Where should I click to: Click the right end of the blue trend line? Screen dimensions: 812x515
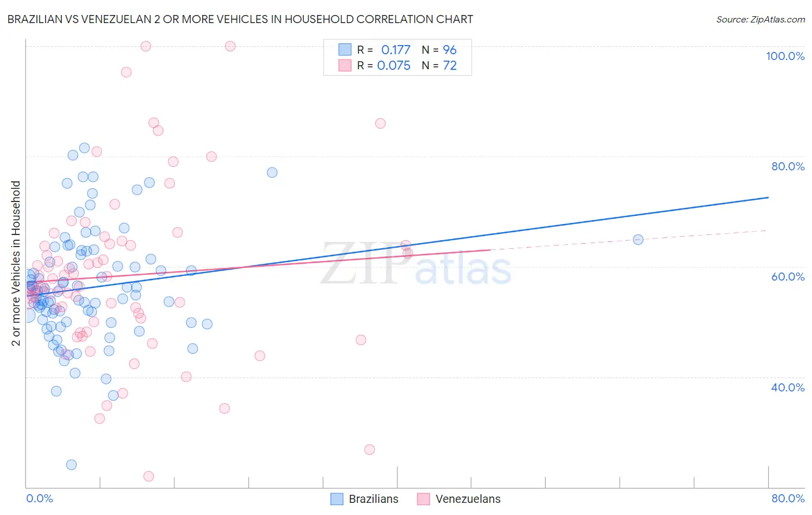(768, 197)
